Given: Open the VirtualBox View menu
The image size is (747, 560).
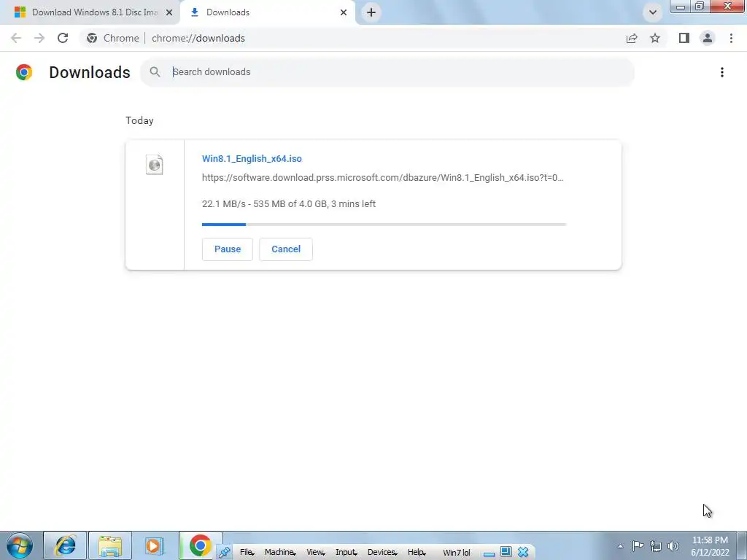Looking at the screenshot, I should pyautogui.click(x=315, y=553).
